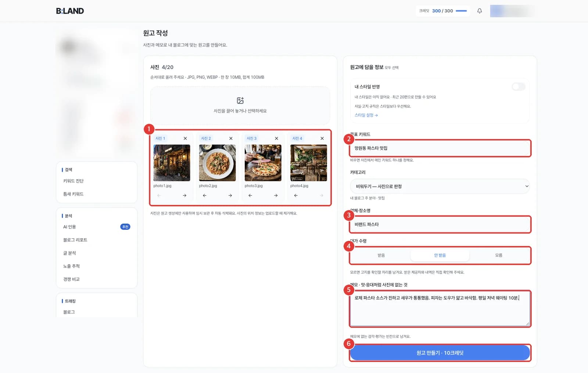
Task: Click the photo4.jpg interior thumbnail
Action: pyautogui.click(x=308, y=163)
